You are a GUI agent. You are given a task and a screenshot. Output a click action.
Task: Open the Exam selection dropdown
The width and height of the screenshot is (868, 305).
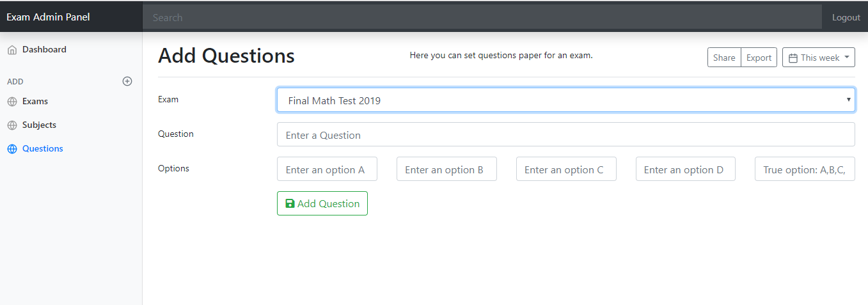(566, 100)
